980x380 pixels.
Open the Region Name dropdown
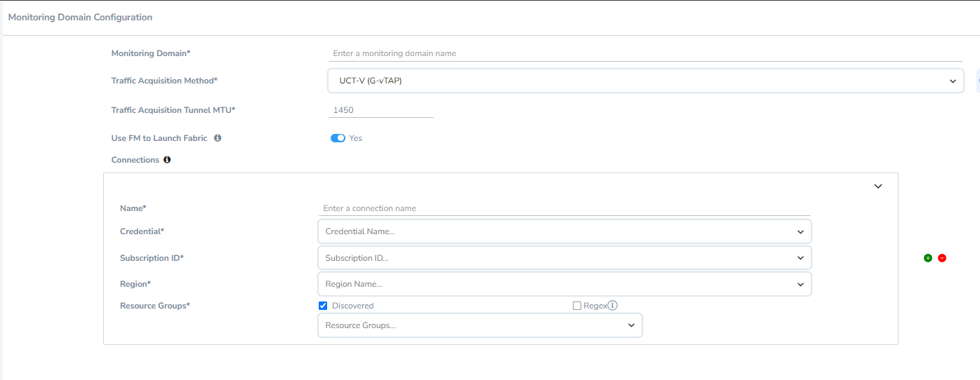coord(564,284)
